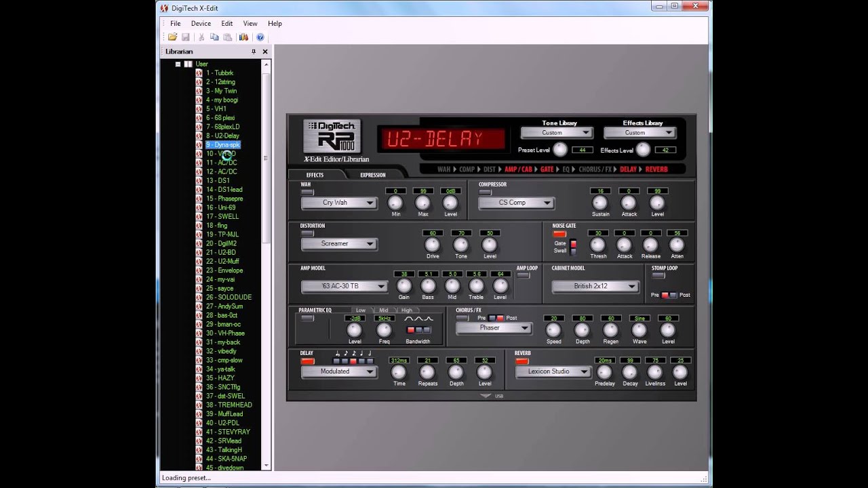
Task: Click the preset icon beside 21 - U2-BD
Action: click(199, 253)
